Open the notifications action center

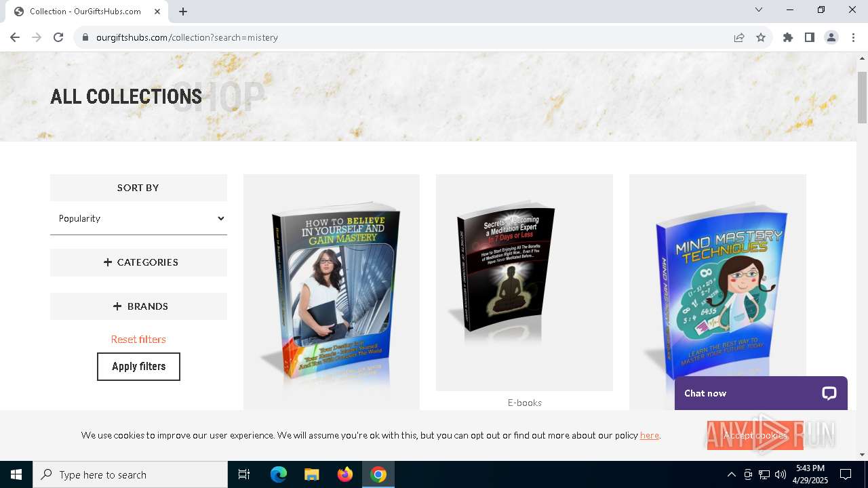(846, 474)
